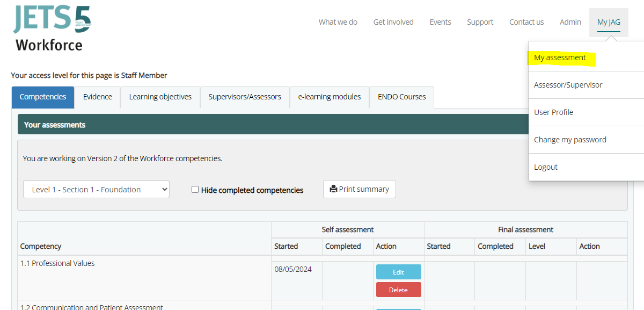Viewport: 644px width, 310px height.
Task: Open the Level 1 Section 1 dropdown
Action: pos(96,190)
